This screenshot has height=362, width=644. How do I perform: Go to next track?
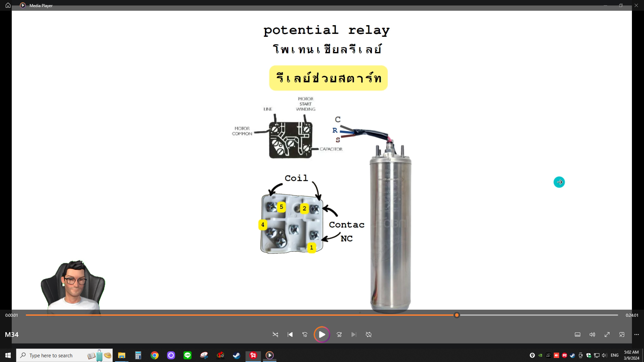pos(354,335)
